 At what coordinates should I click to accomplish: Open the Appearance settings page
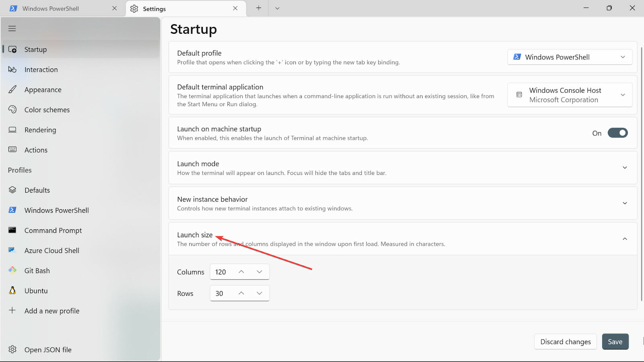(x=80, y=90)
